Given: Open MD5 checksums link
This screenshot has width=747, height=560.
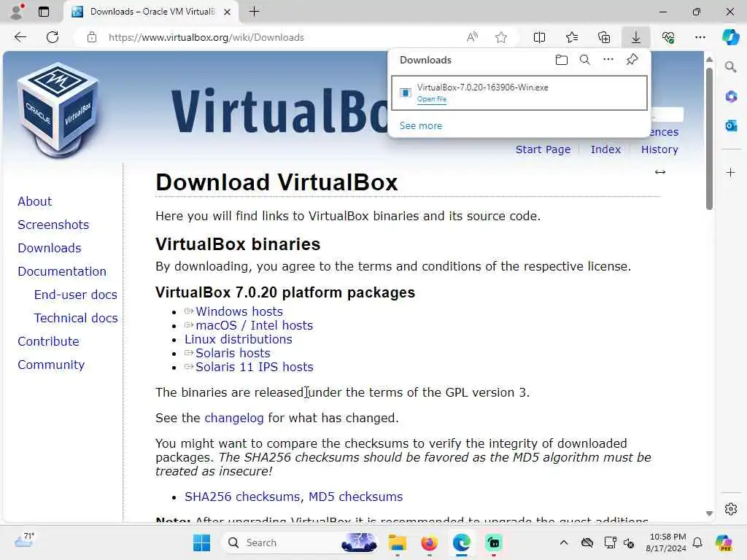Looking at the screenshot, I should point(355,497).
